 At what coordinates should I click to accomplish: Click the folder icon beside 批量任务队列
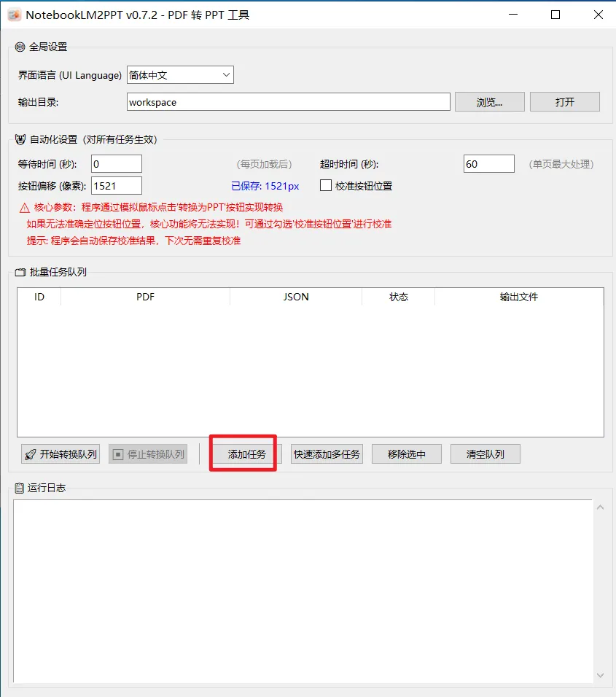pyautogui.click(x=20, y=272)
